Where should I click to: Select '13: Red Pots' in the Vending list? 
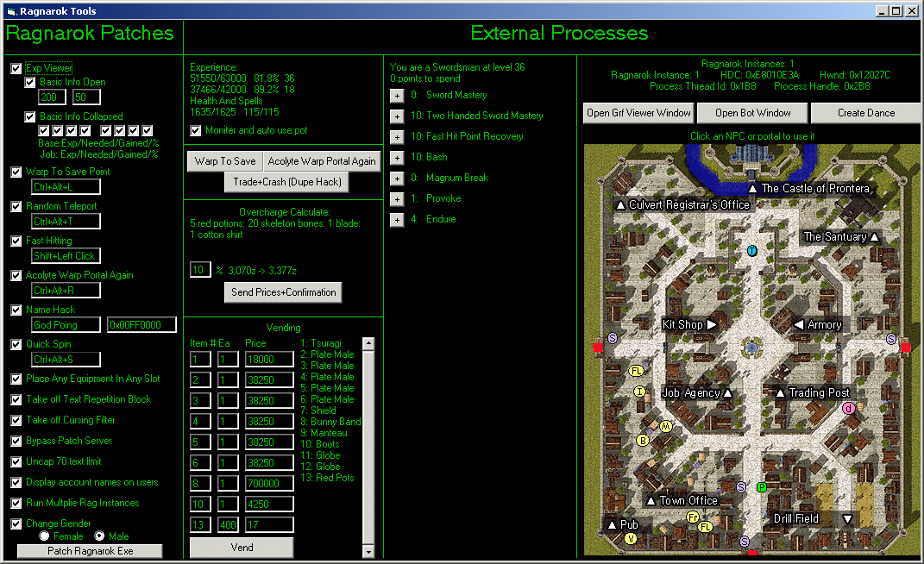(x=328, y=478)
